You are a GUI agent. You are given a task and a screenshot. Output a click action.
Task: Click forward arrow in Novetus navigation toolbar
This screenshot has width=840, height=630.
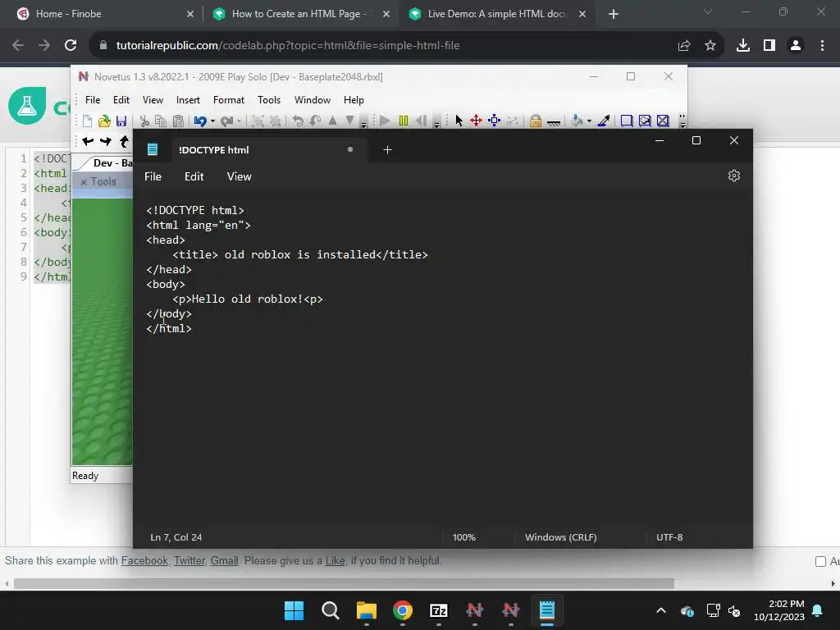[106, 141]
